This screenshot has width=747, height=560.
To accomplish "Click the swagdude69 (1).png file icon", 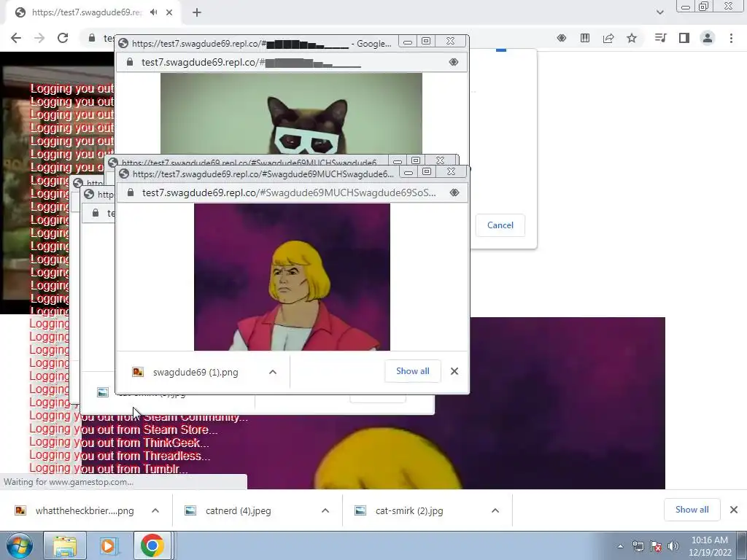I will point(138,372).
